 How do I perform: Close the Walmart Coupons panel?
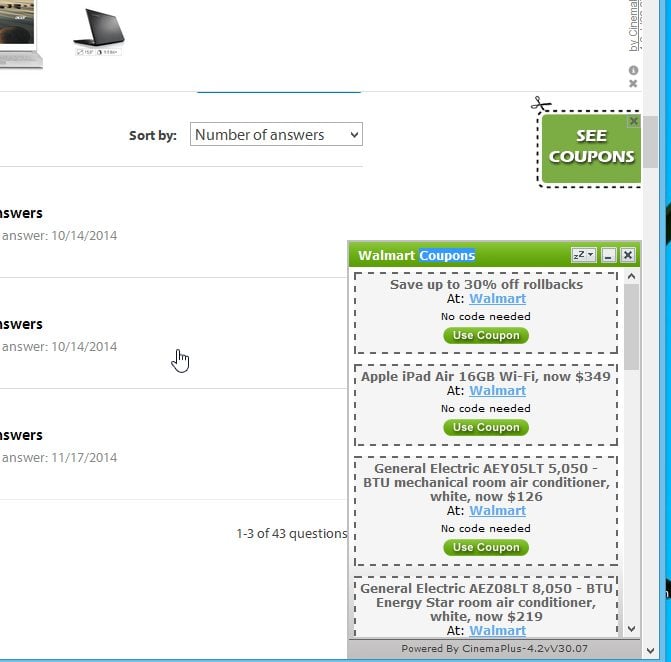pos(628,255)
